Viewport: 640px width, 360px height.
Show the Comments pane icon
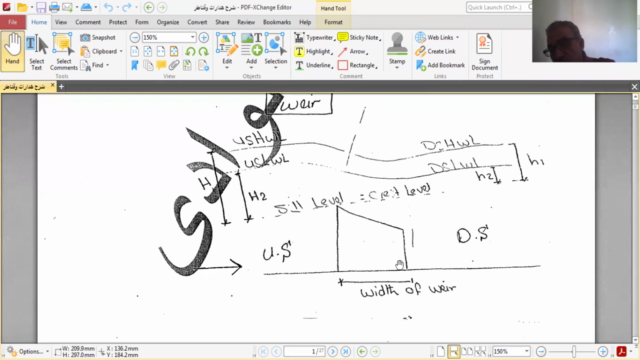[x=161, y=65]
